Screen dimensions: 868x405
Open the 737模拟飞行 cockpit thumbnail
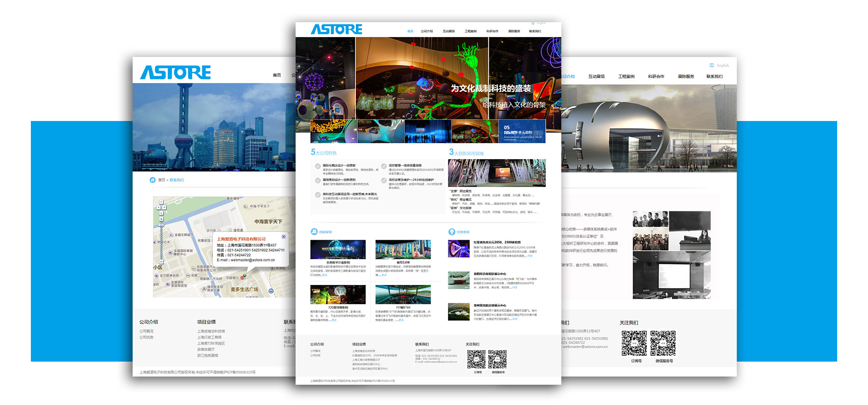coord(403,295)
